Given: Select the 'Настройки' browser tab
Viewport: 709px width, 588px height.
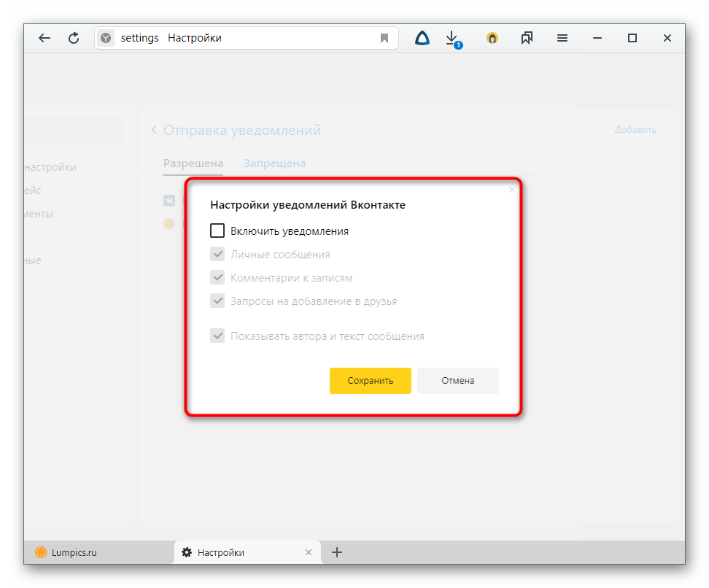Looking at the screenshot, I should tap(241, 552).
